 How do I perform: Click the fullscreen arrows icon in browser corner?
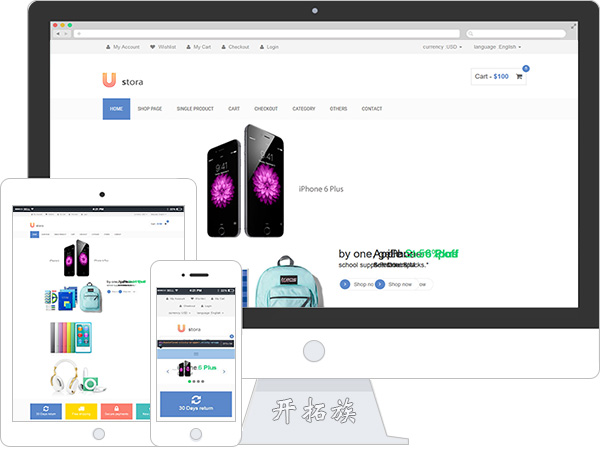point(573,26)
